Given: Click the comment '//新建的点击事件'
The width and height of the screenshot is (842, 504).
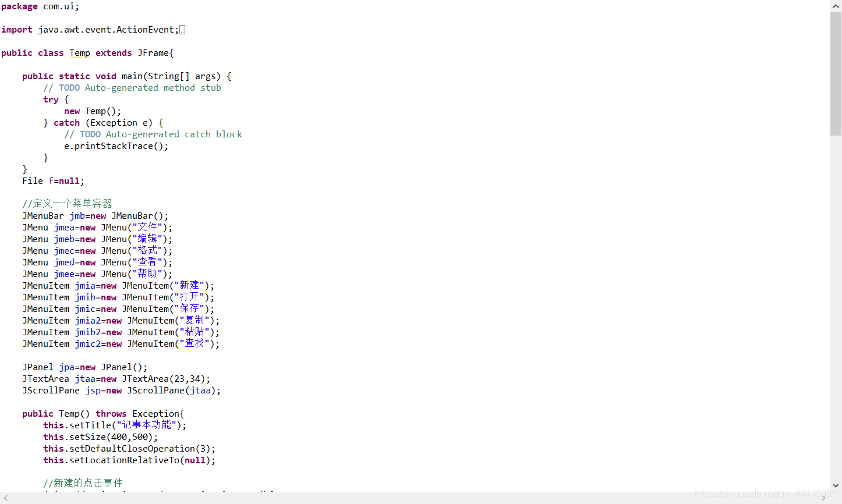Looking at the screenshot, I should tap(83, 483).
